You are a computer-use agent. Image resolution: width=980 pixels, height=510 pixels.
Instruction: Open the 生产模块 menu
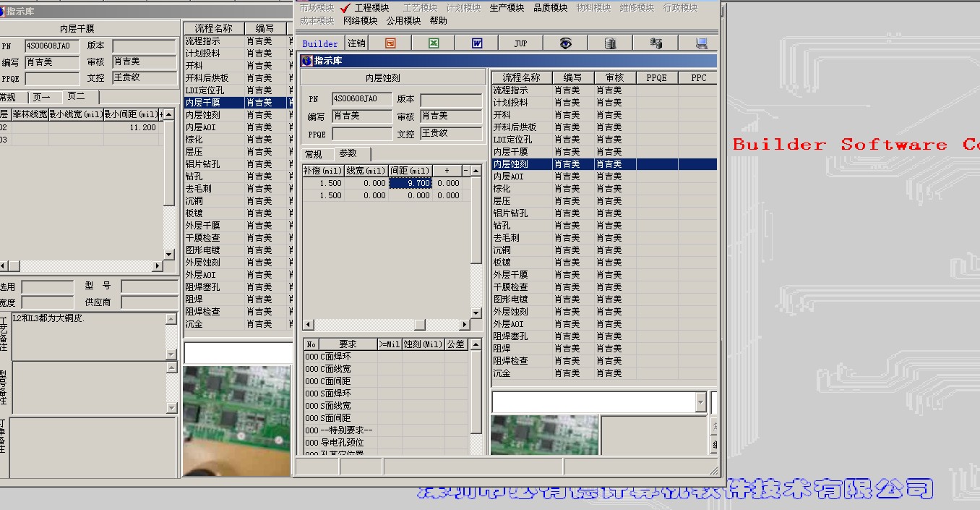tap(507, 8)
